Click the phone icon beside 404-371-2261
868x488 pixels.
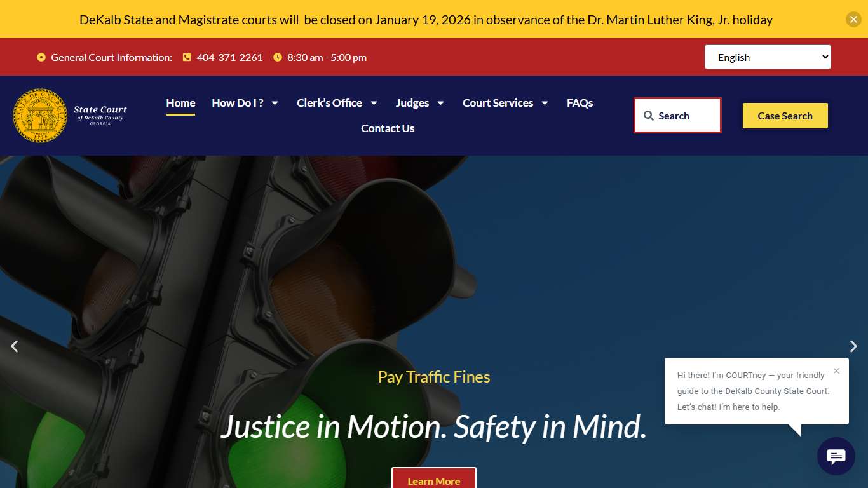[x=187, y=57]
